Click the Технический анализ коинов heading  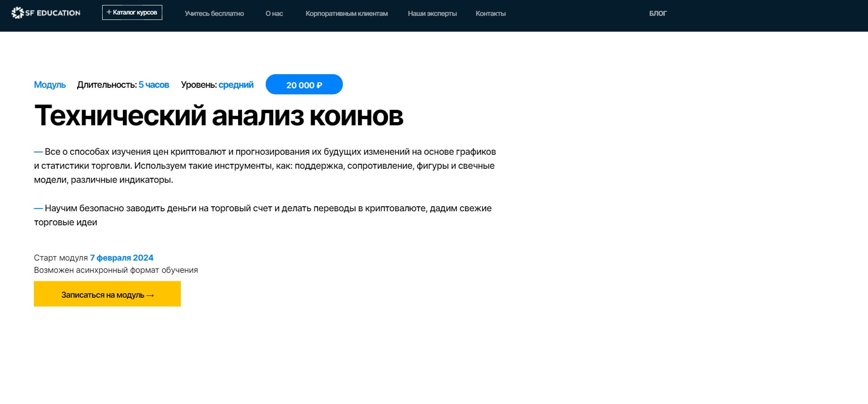[x=219, y=116]
